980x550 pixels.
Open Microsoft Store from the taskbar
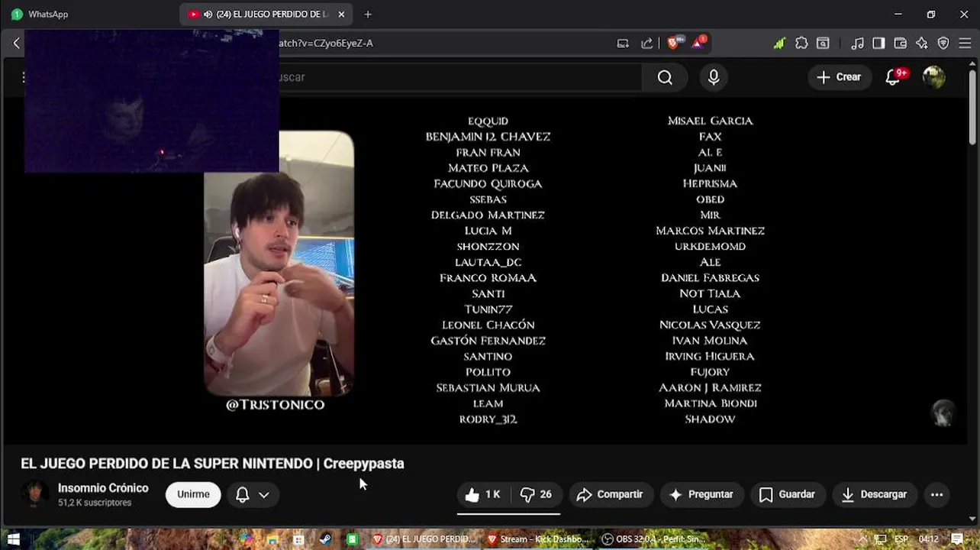tap(298, 539)
